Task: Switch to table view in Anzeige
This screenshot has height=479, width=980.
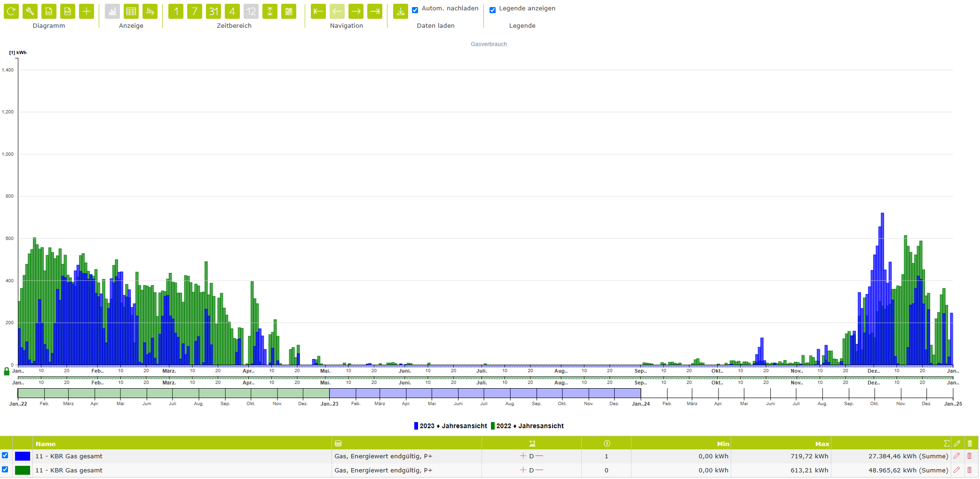Action: (x=131, y=11)
